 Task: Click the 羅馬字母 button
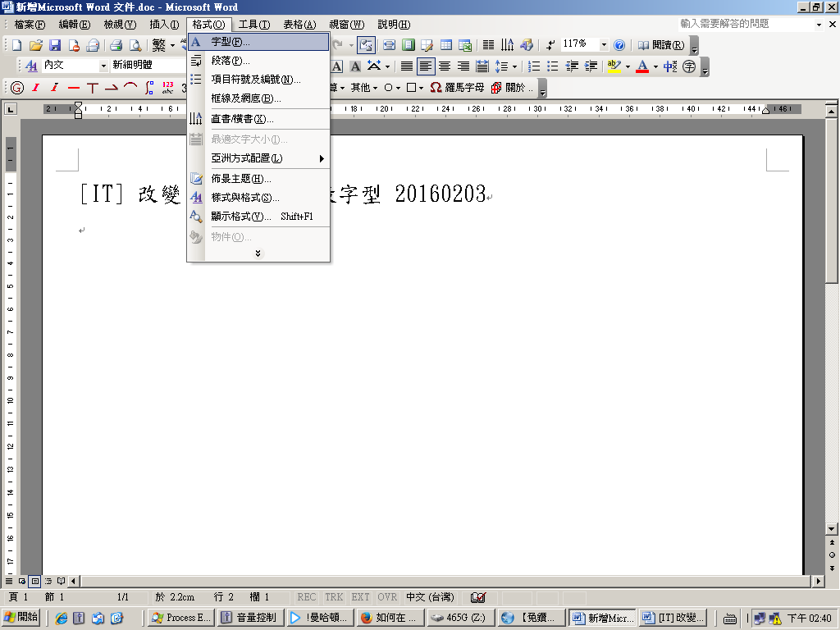(457, 87)
